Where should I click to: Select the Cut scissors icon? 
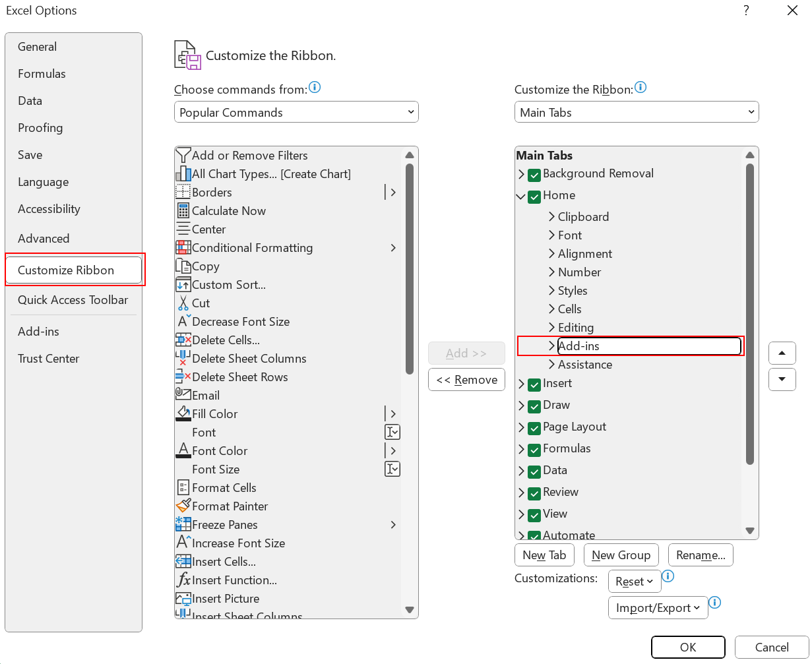183,303
